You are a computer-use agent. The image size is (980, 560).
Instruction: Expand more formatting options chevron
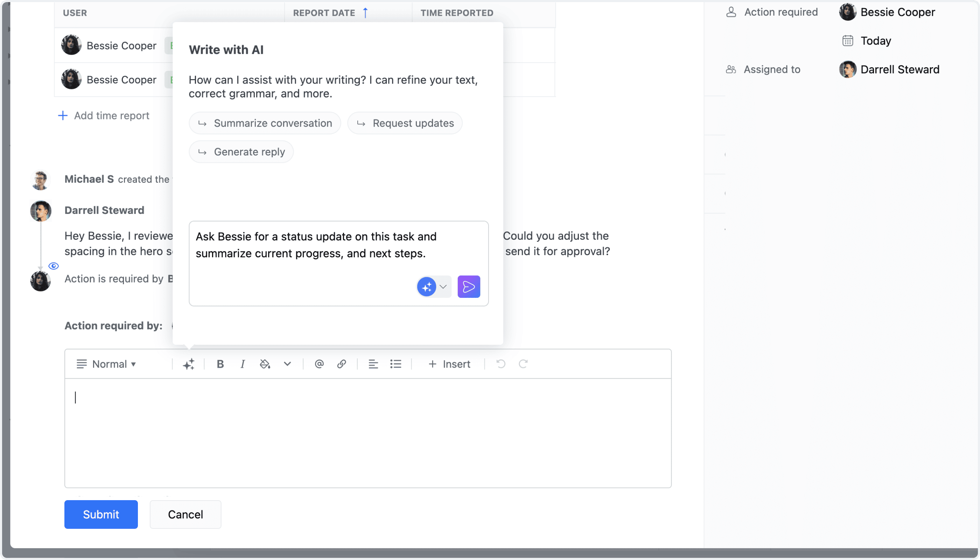click(x=287, y=364)
